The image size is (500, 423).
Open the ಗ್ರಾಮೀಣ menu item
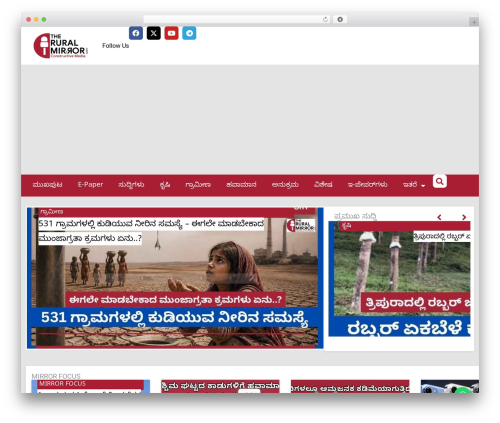tap(198, 185)
